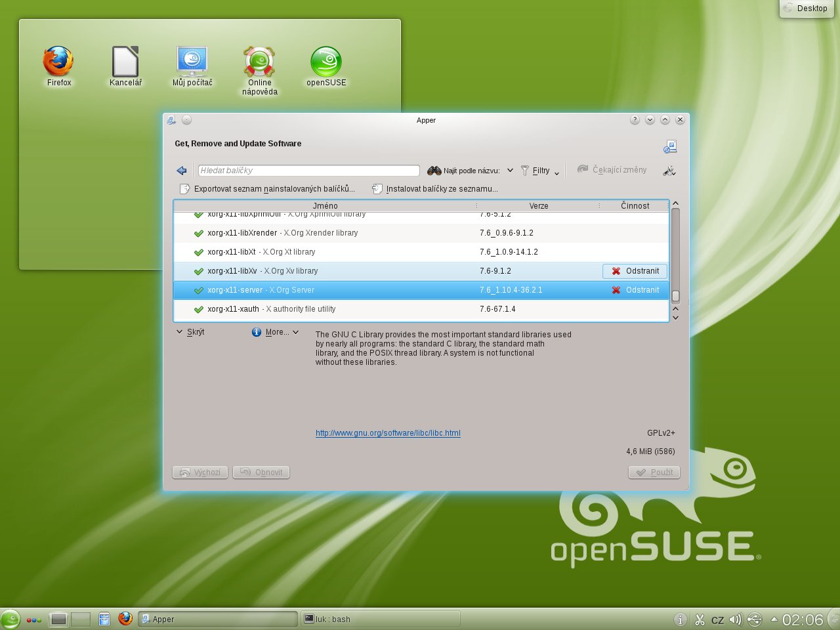Click the package list scrollbar handle

point(675,296)
